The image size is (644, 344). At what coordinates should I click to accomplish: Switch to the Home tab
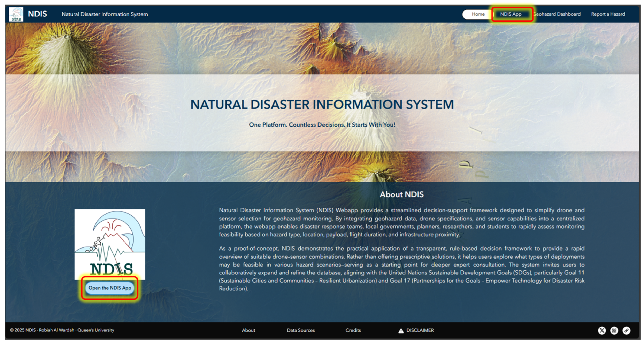[478, 14]
